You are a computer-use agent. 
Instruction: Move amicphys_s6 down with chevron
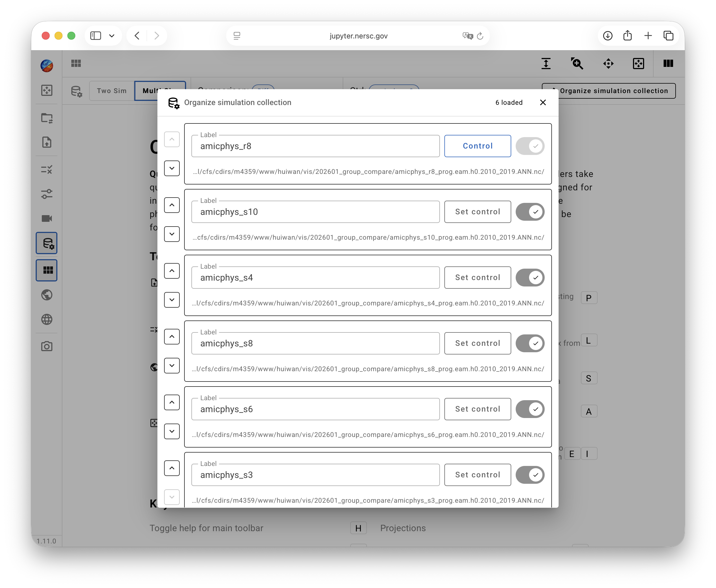[x=172, y=431]
